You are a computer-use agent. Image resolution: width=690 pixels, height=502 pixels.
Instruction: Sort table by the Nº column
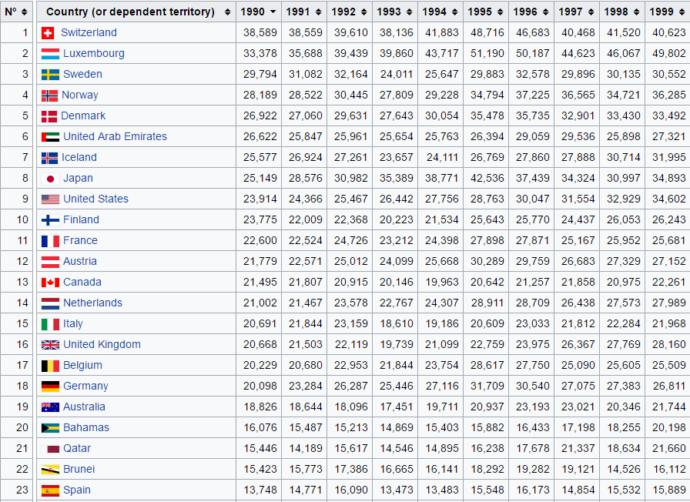point(16,11)
